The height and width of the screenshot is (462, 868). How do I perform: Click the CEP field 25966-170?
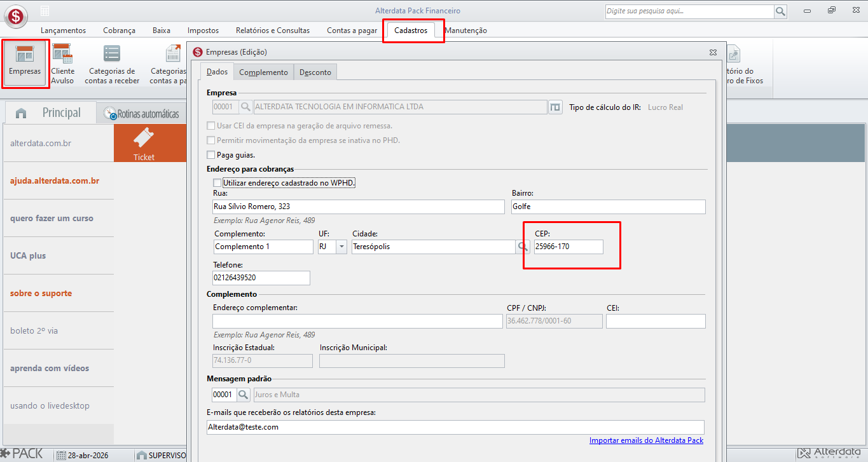(x=568, y=247)
